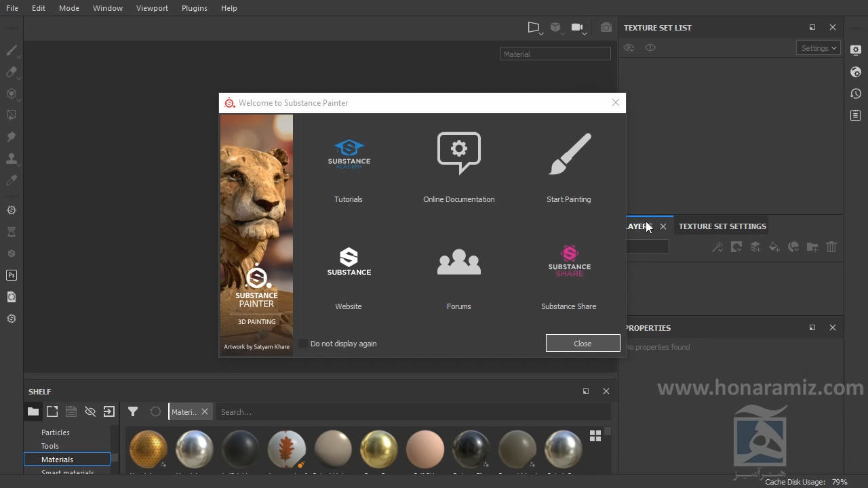The image size is (868, 488).
Task: Toggle the Shelf hidden-eye crossed icon
Action: pos(90,411)
